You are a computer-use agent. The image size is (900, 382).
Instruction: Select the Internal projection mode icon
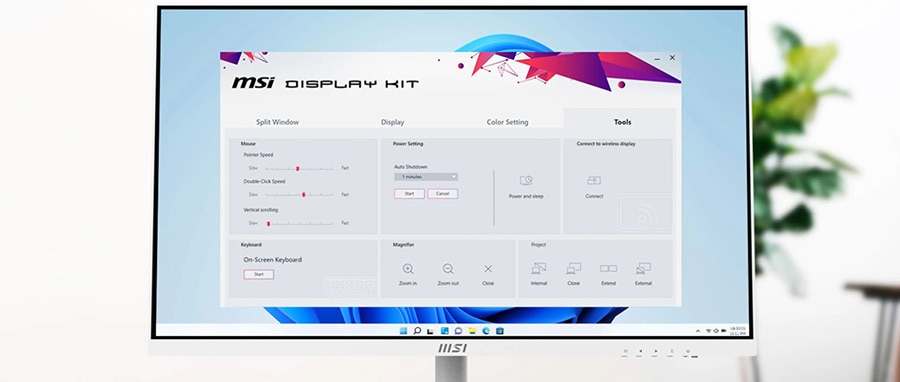pos(539,268)
